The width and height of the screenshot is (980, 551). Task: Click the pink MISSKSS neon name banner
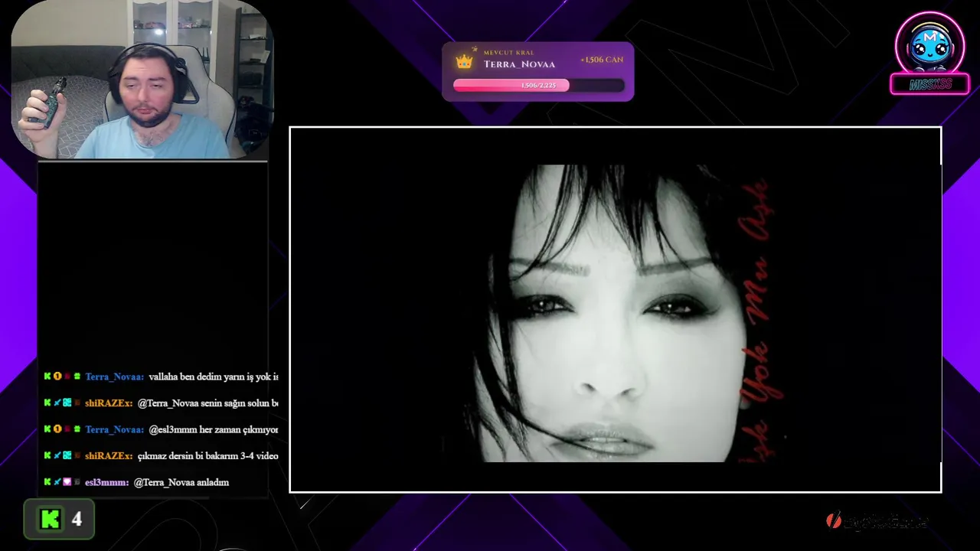coord(929,85)
